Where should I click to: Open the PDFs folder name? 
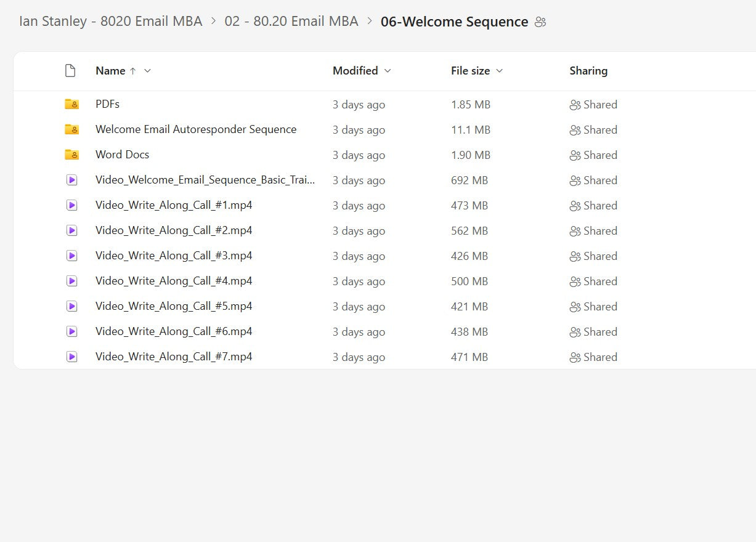107,104
